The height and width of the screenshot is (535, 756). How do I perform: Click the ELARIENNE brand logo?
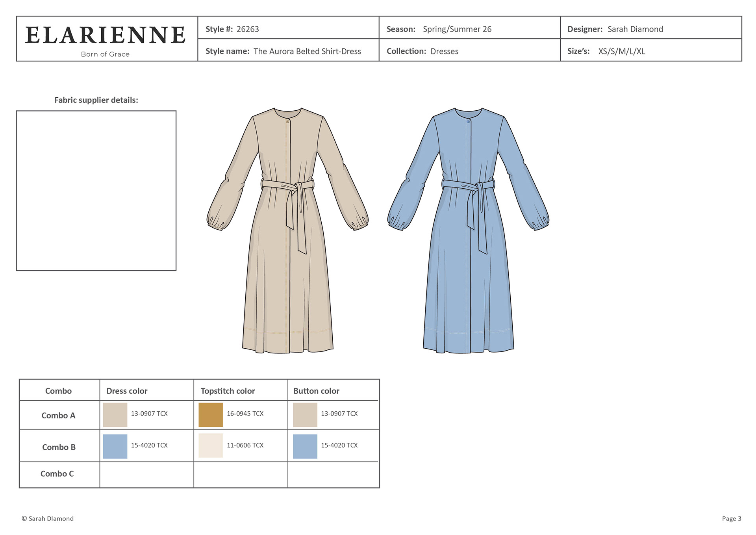tap(106, 35)
